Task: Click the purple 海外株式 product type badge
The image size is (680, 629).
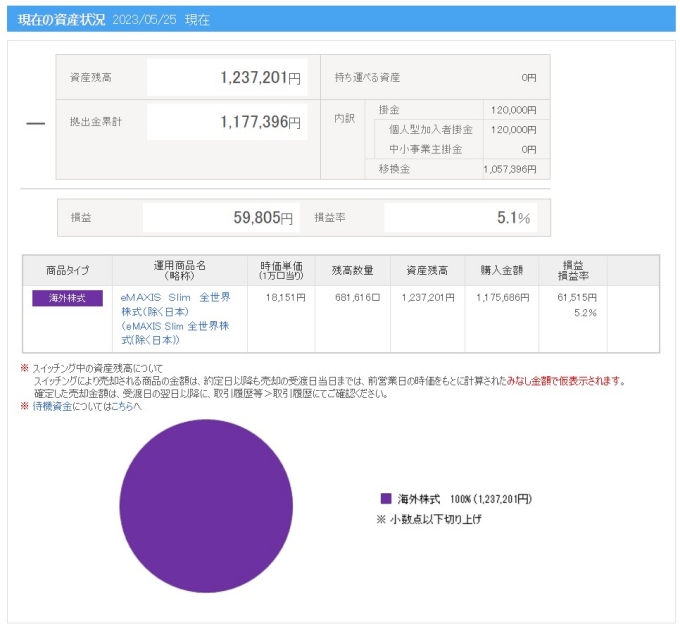Action: click(x=67, y=298)
